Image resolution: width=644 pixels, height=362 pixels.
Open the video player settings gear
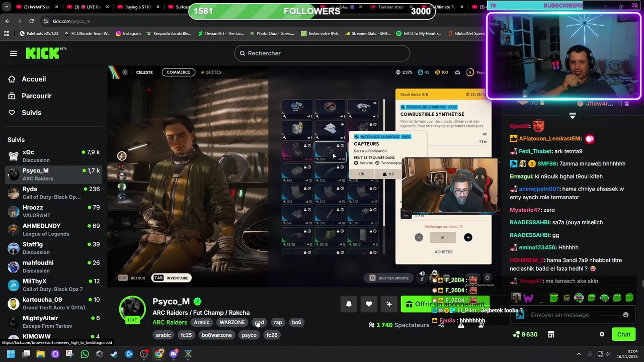point(487,278)
